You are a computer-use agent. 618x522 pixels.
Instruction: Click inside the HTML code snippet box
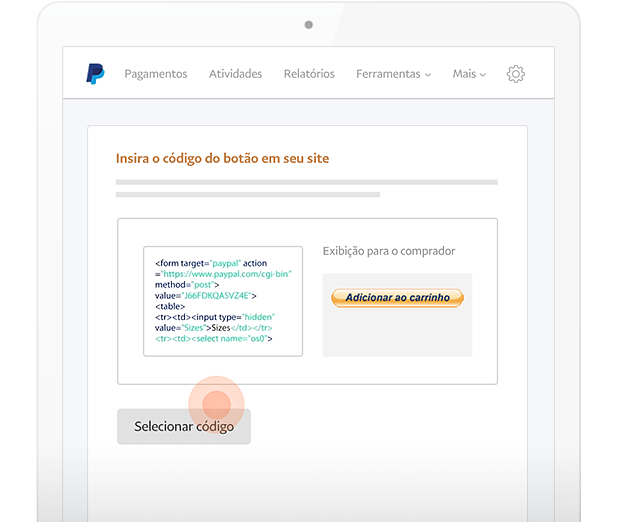point(222,301)
